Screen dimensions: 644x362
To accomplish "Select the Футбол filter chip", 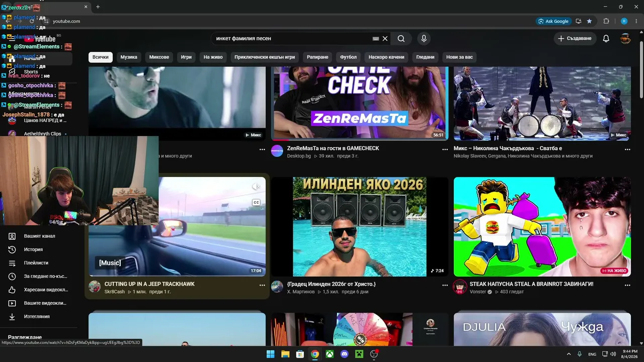I will 348,57.
